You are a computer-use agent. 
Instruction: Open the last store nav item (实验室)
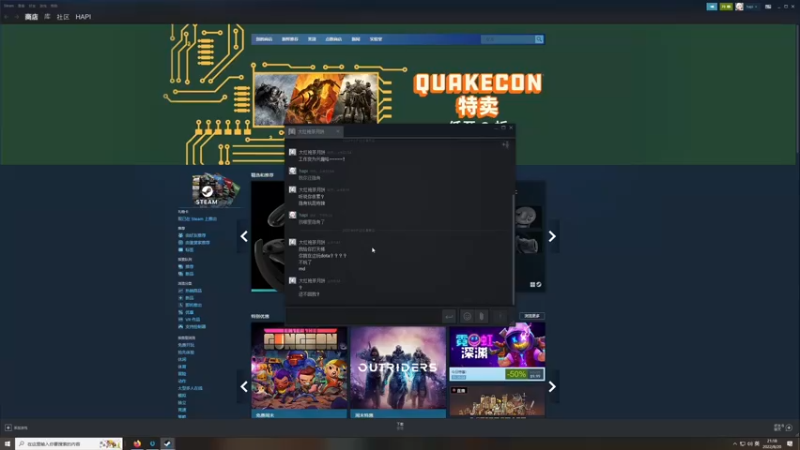tap(376, 39)
